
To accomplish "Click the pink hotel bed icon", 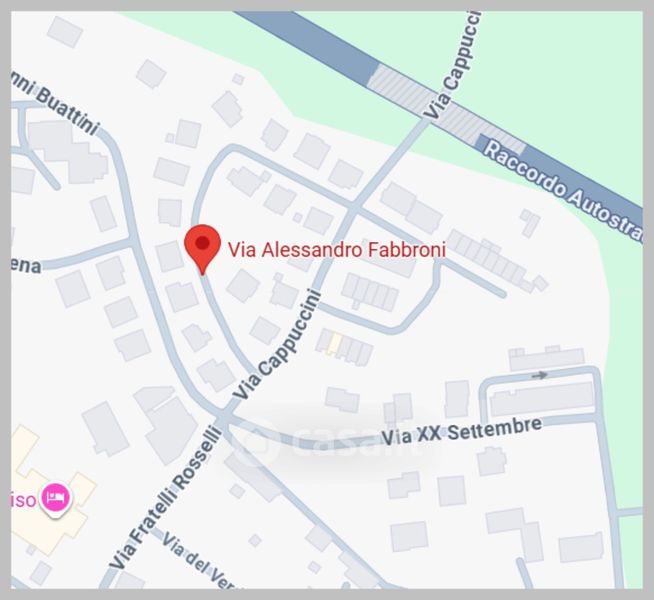I will pos(55,497).
